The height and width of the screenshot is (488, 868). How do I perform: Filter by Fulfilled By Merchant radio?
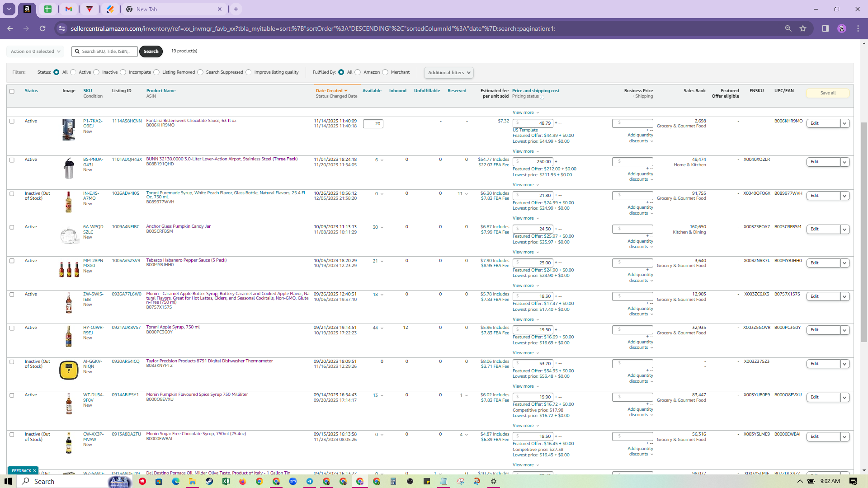tap(385, 72)
